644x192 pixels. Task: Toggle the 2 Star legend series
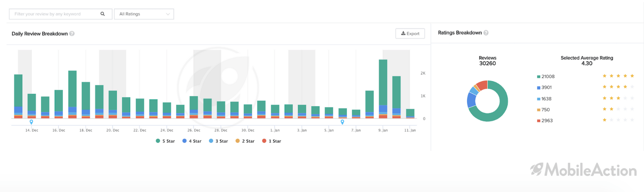(245, 141)
